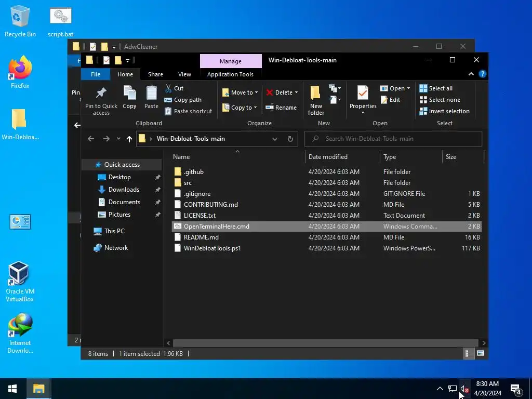Rename the selected file via ribbon
Image resolution: width=532 pixels, height=399 pixels.
[x=281, y=108]
